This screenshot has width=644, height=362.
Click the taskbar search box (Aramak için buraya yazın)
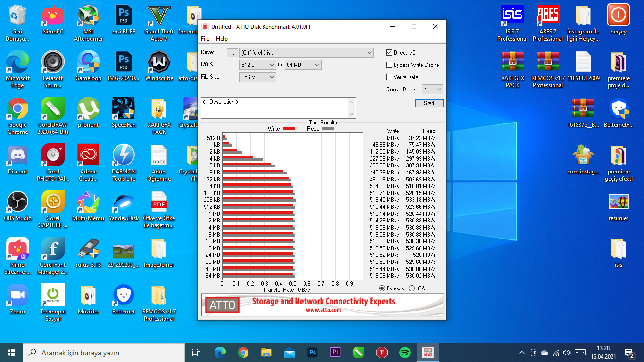pyautogui.click(x=104, y=353)
